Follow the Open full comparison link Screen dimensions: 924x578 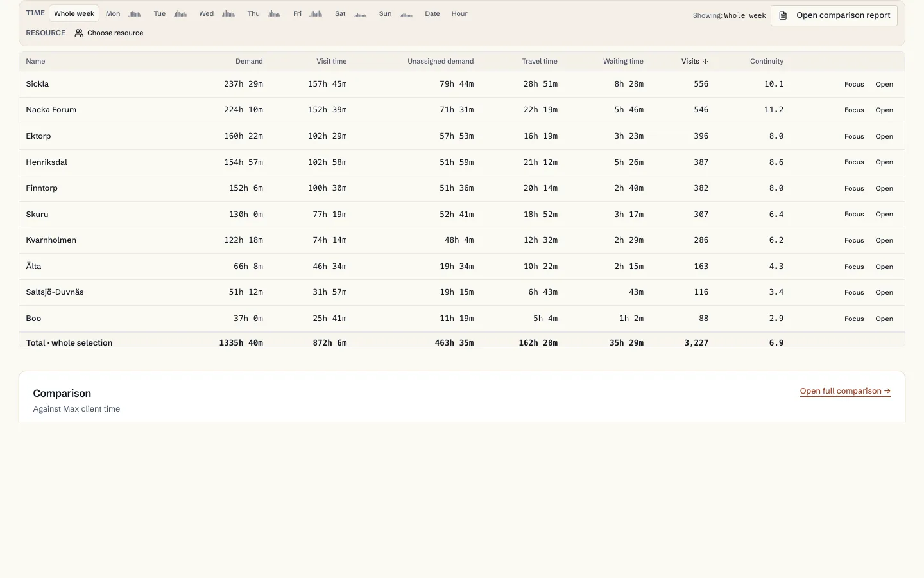845,391
